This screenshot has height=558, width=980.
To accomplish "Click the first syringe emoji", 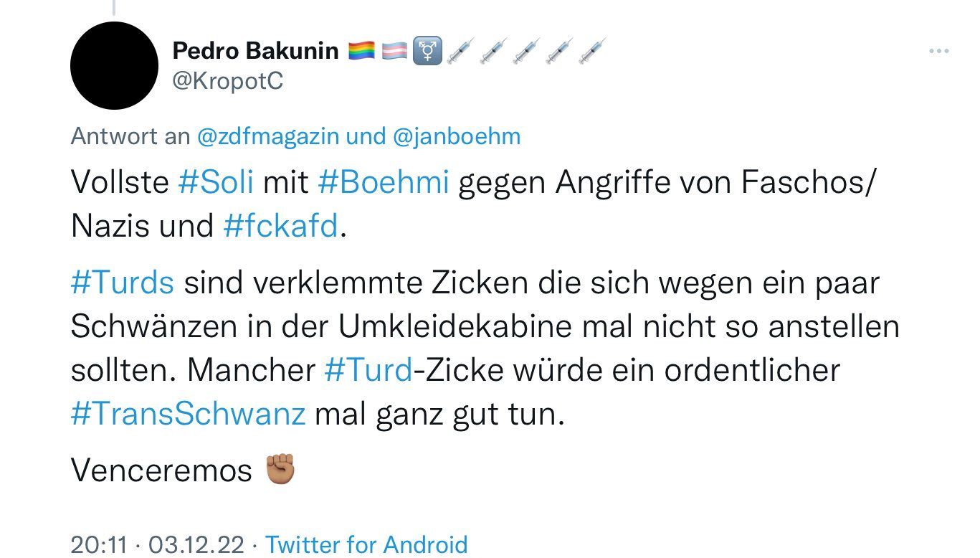I will [461, 51].
